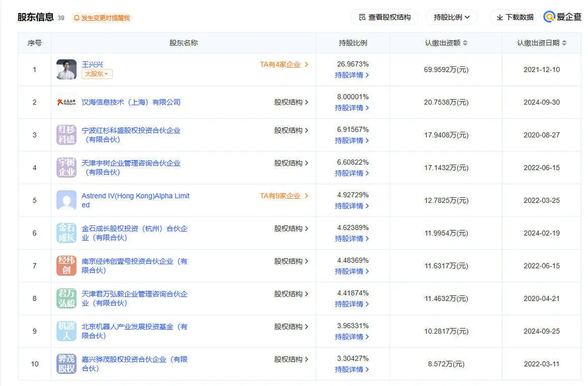Expand 股权结构 for 北京机器人产业基金
The width and height of the screenshot is (588, 386).
click(x=291, y=326)
